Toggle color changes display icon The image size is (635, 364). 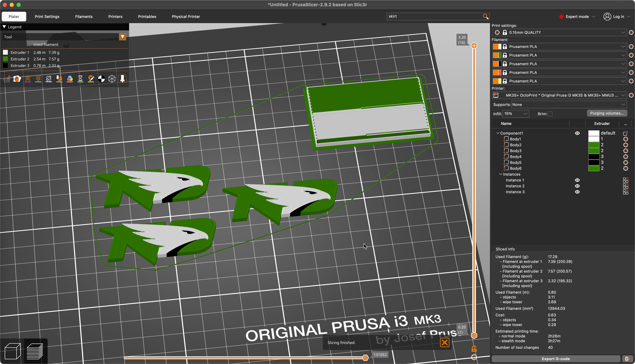point(70,79)
